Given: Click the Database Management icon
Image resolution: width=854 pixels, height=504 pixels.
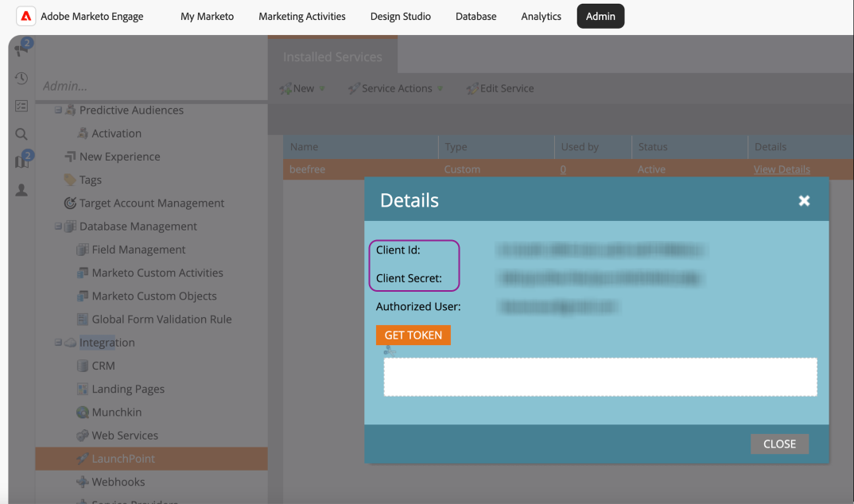Looking at the screenshot, I should tap(70, 227).
